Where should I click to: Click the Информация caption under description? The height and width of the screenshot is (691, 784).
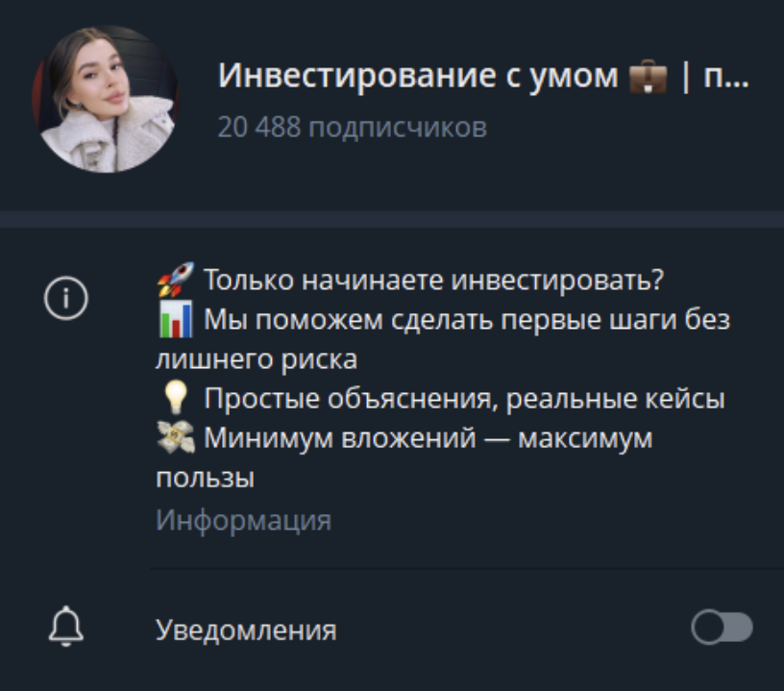click(x=243, y=521)
